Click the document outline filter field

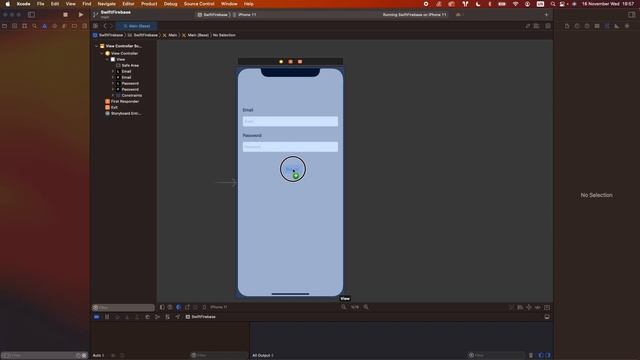[123, 307]
